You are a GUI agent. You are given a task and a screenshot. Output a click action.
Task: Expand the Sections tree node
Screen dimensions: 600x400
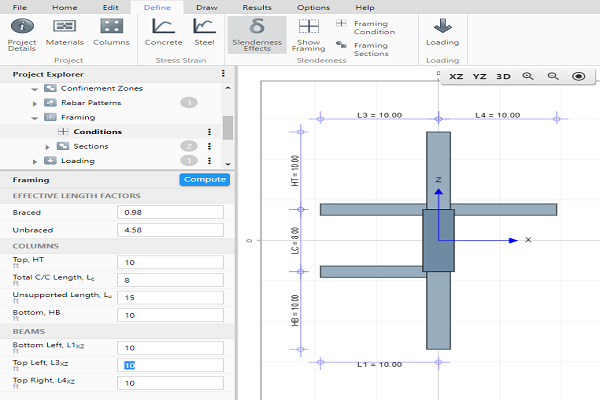(x=46, y=146)
